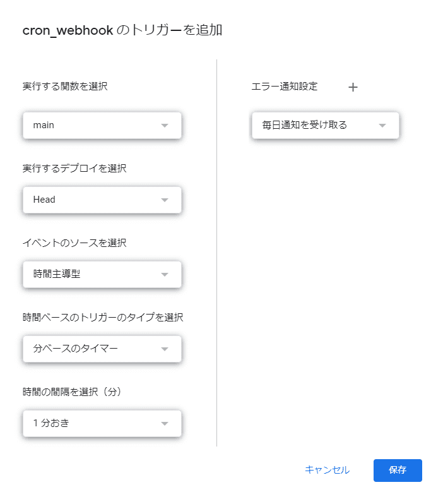Expand the interval selector 1 分おき

click(x=95, y=423)
